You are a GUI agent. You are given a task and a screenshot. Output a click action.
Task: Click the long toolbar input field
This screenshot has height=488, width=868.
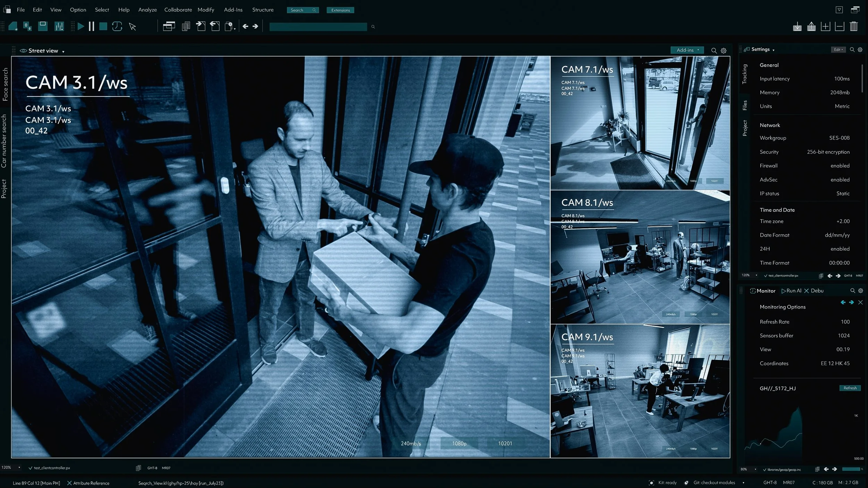click(318, 27)
